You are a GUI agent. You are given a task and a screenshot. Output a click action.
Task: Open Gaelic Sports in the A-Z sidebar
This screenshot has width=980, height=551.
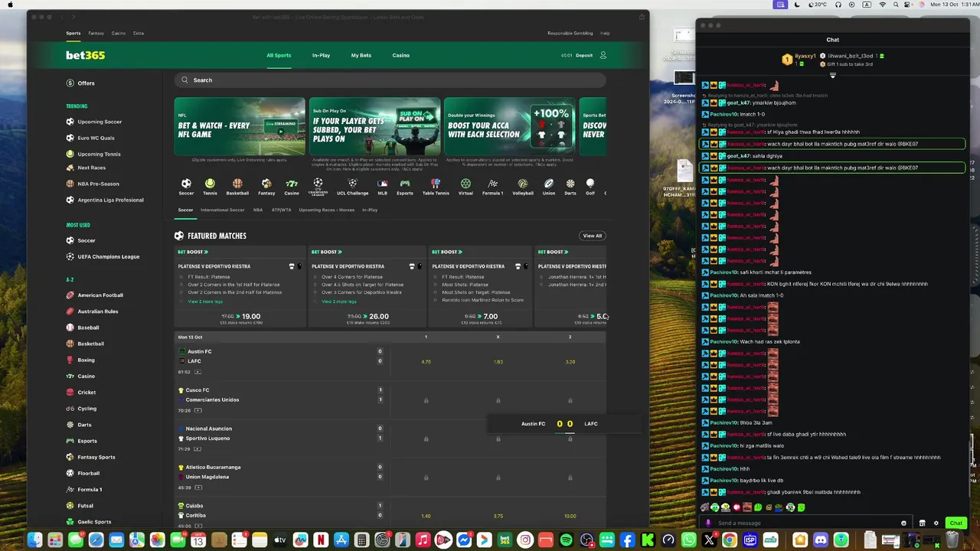pos(94,522)
